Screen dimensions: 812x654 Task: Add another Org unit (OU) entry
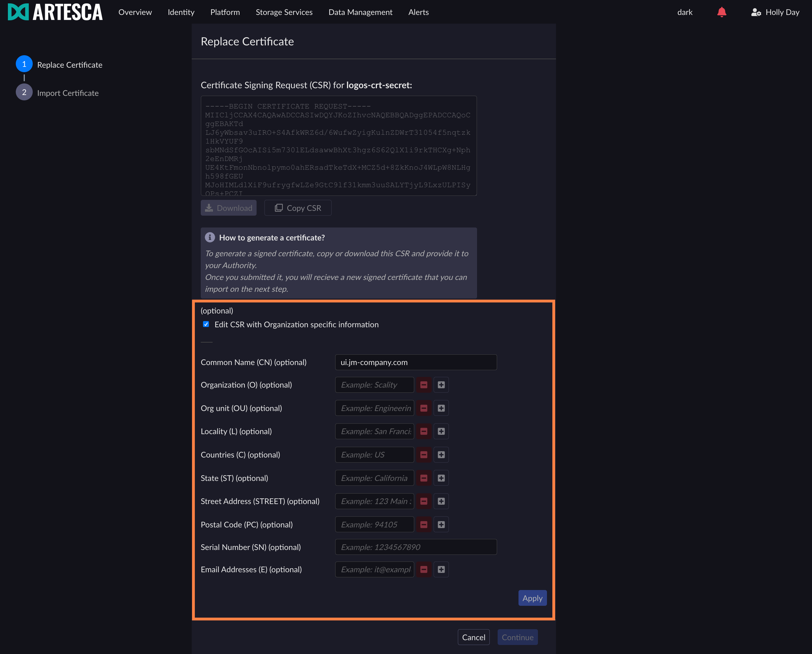(441, 408)
